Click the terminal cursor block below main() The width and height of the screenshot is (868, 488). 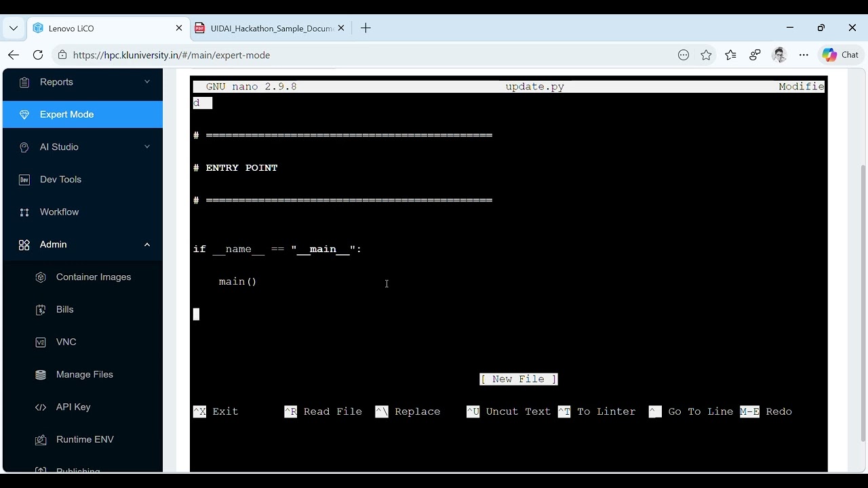pos(196,314)
